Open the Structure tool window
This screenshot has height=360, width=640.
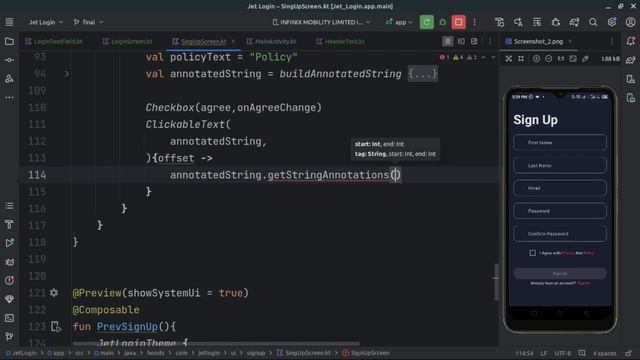click(9, 206)
